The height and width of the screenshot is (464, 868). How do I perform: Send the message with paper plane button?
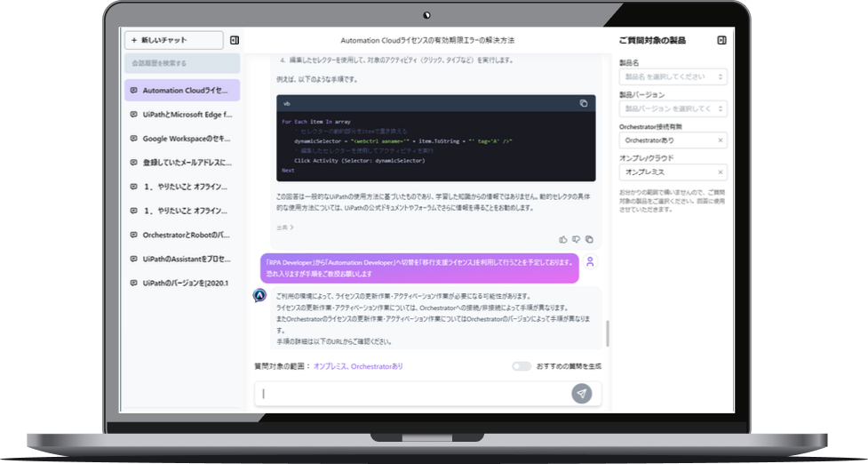tap(582, 394)
